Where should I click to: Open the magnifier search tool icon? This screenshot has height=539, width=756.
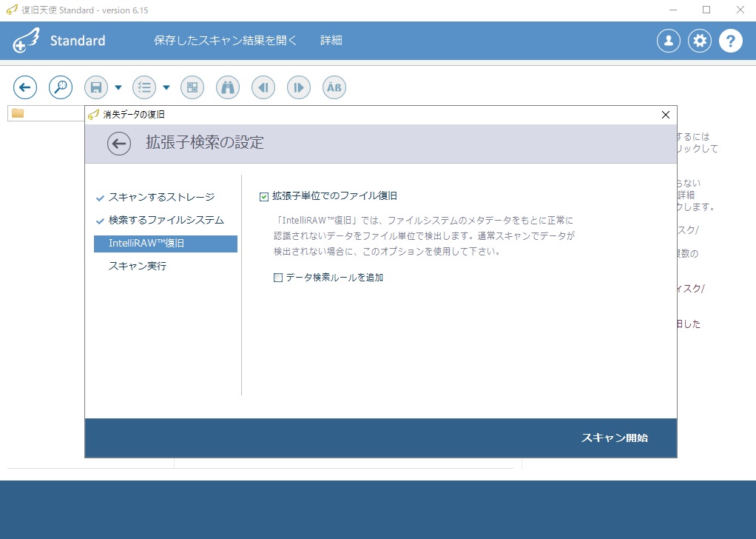[61, 87]
